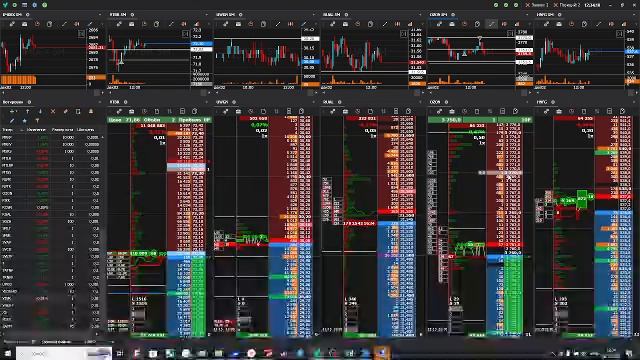Click the table layout icon in top bar

(24, 5)
